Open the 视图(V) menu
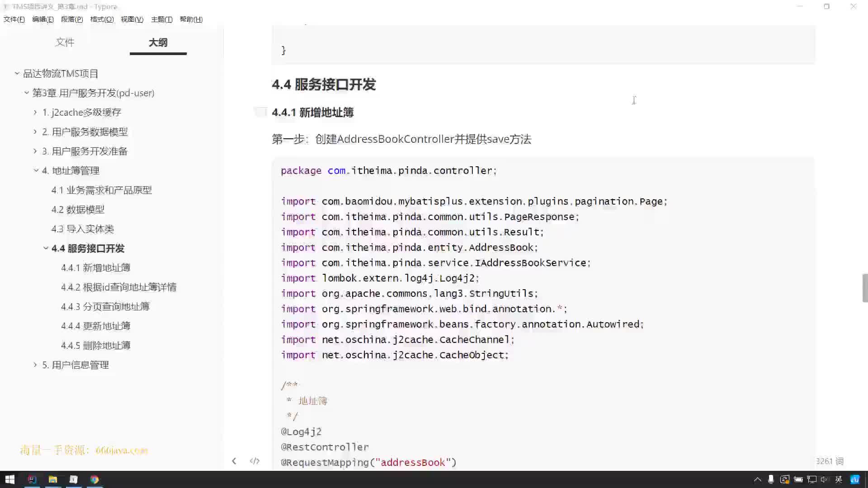This screenshot has height=488, width=868. (132, 19)
